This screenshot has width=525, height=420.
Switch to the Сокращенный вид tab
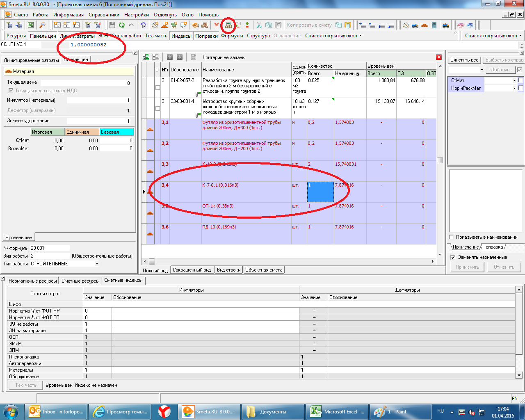click(x=192, y=270)
